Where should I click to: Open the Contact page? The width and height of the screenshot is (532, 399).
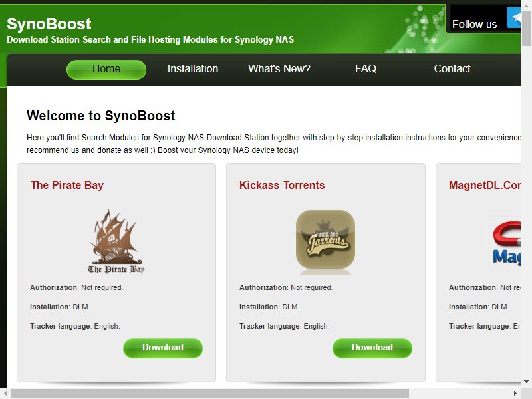tap(452, 69)
